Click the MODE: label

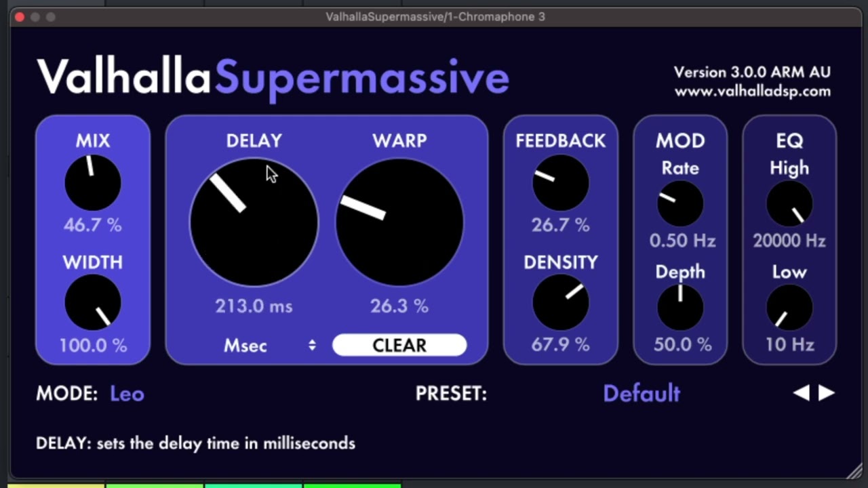[66, 394]
